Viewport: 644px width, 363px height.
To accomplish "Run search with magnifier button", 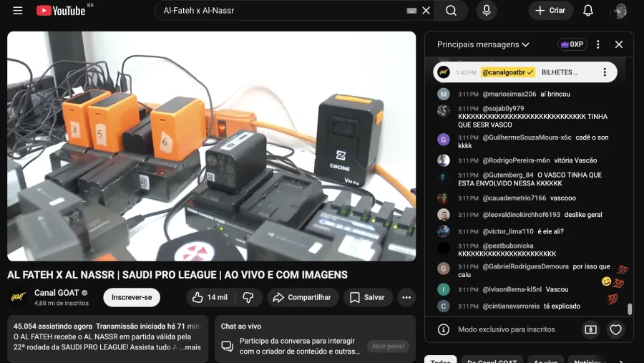I will (451, 10).
